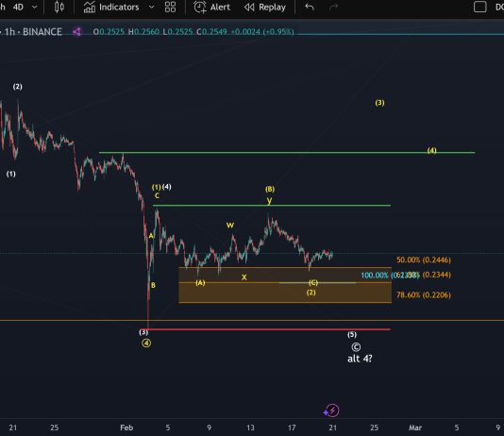
Task: Select the white (2) label at top left
Action: click(18, 87)
